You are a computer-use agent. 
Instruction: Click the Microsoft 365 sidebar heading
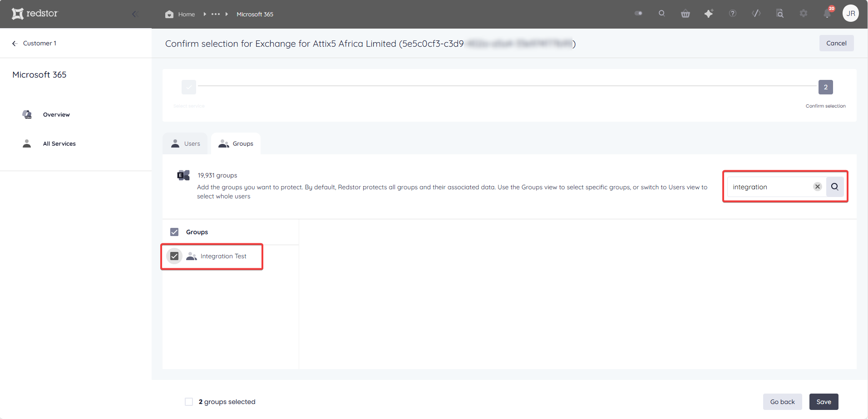39,74
